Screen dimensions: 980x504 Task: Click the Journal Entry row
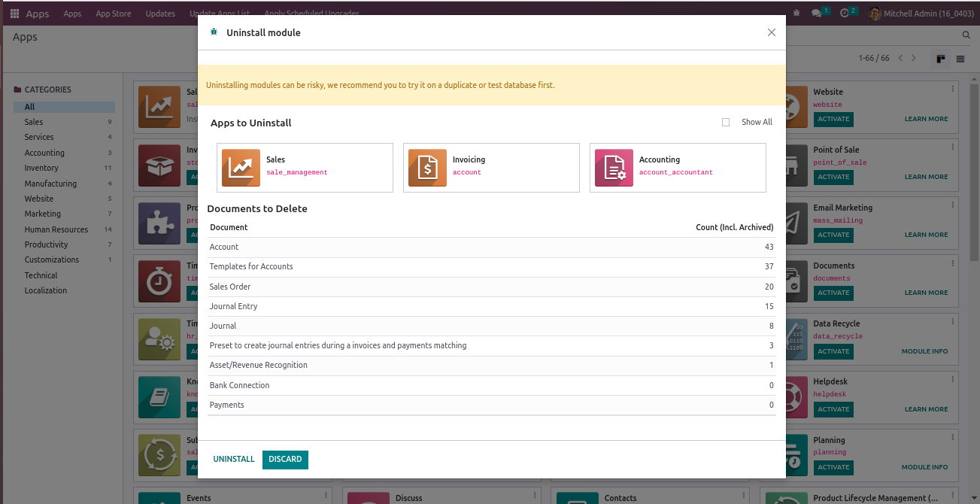coord(492,306)
